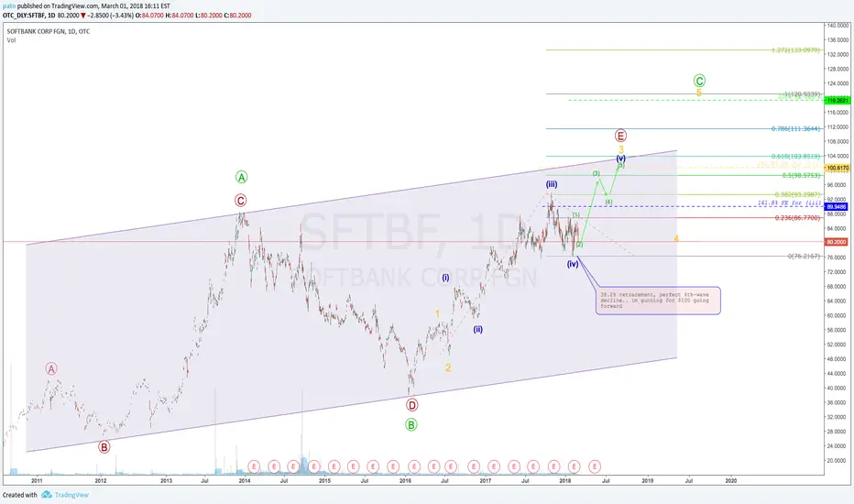This screenshot has height=504, width=854.
Task: Click the 2020 label on time axis
Action: tap(731, 480)
